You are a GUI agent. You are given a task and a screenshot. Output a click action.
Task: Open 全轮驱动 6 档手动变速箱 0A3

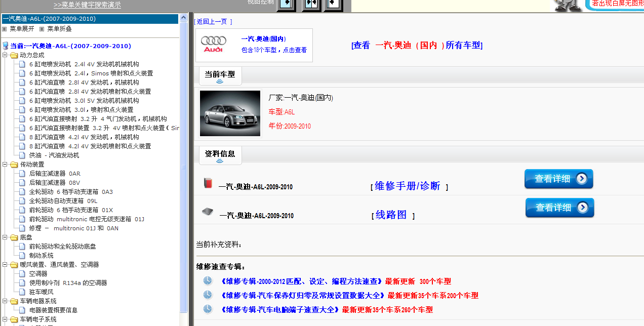[x=71, y=192]
